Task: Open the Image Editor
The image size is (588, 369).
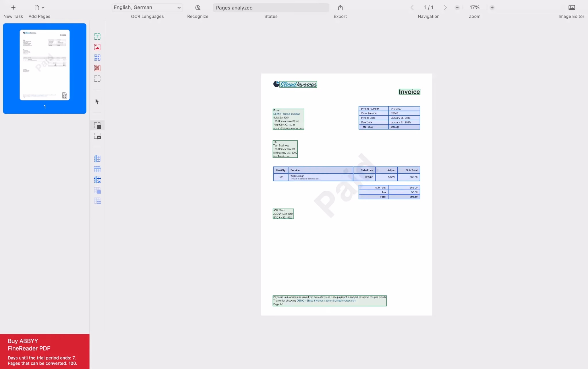Action: 572,7
